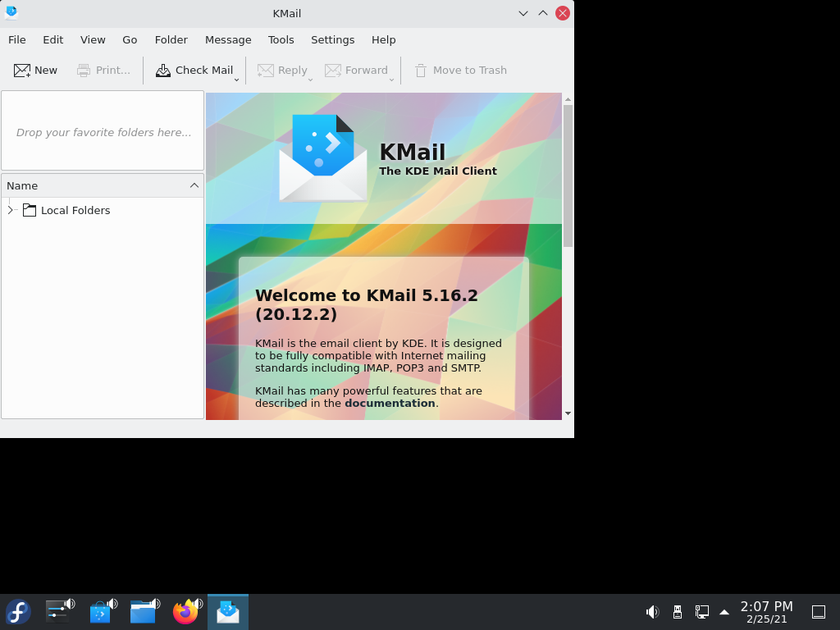The width and height of the screenshot is (840, 630).
Task: Open the File menu
Action: pyautogui.click(x=16, y=39)
